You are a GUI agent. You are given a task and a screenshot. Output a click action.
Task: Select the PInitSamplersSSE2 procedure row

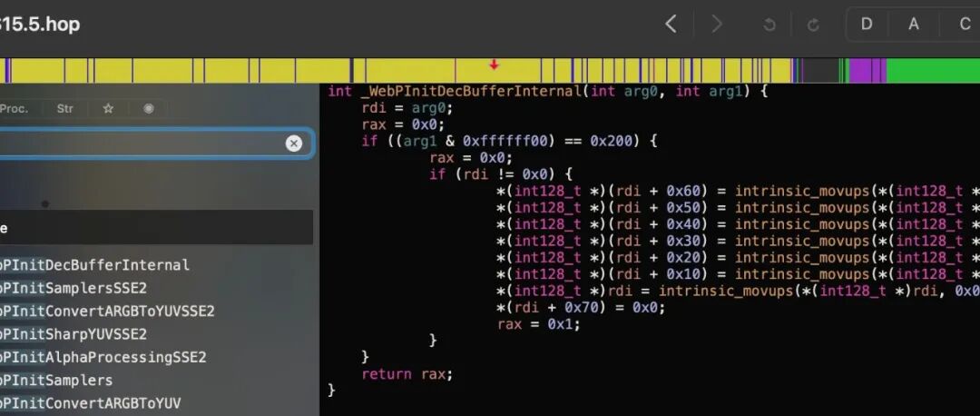coord(156,289)
